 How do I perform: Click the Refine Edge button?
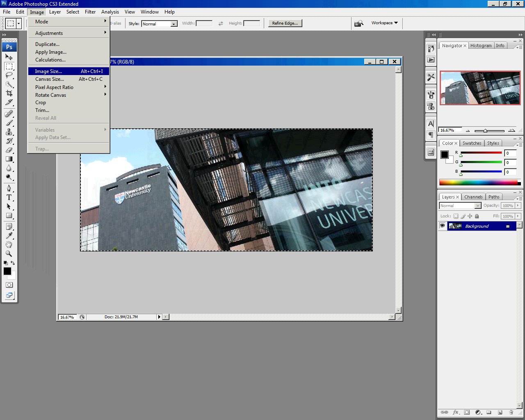[x=285, y=23]
